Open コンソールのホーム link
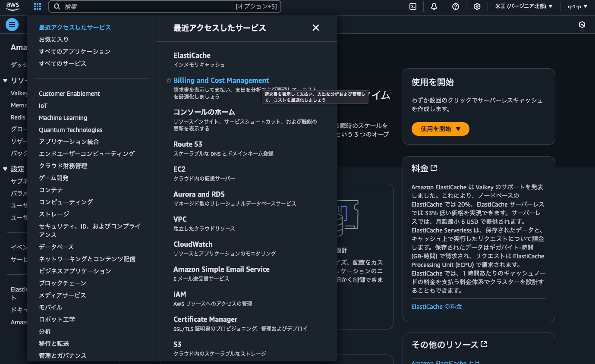595x364 pixels. pyautogui.click(x=204, y=112)
